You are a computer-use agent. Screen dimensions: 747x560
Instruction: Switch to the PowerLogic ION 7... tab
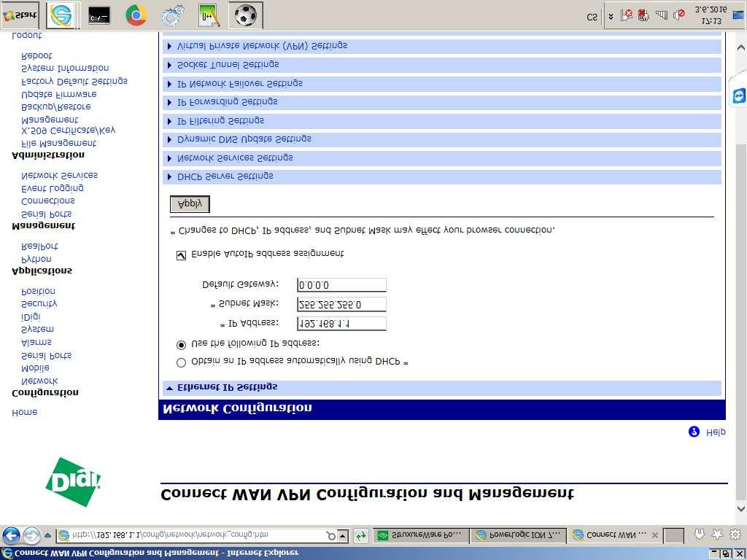519,535
